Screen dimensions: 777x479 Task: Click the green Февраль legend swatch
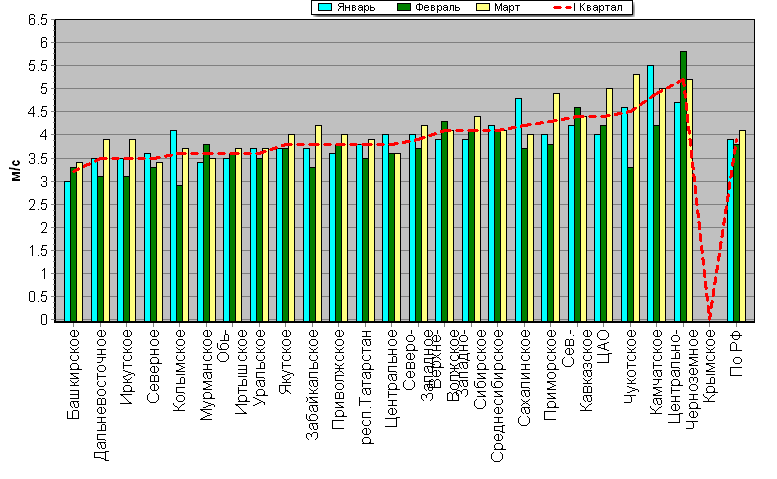403,7
